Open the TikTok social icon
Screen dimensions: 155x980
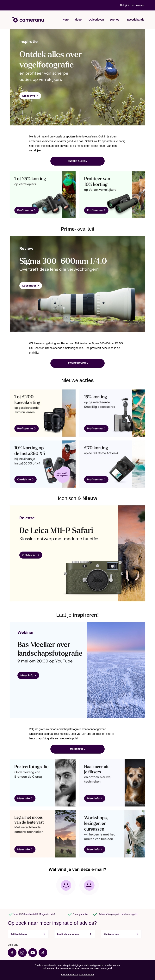point(43,952)
